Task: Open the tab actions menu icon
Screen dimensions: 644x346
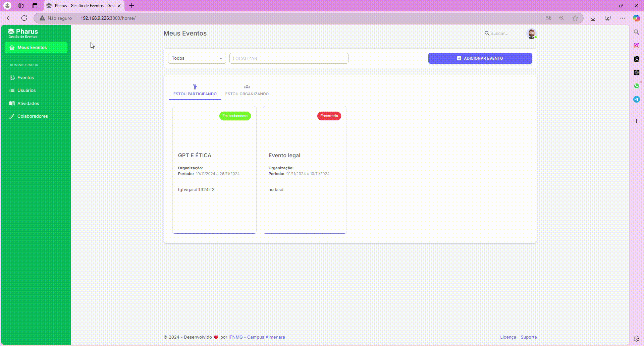Action: (35, 6)
